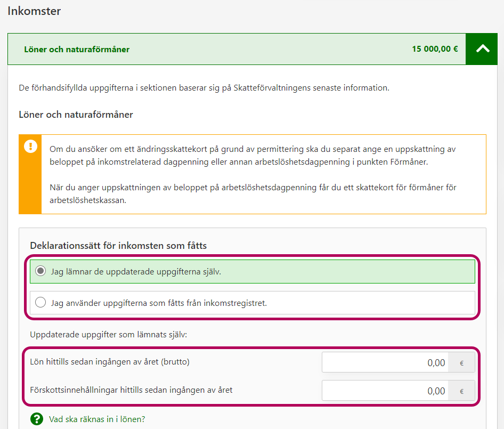
Task: Click the 'Lön hittills' brutto amount field
Action: coord(385,362)
